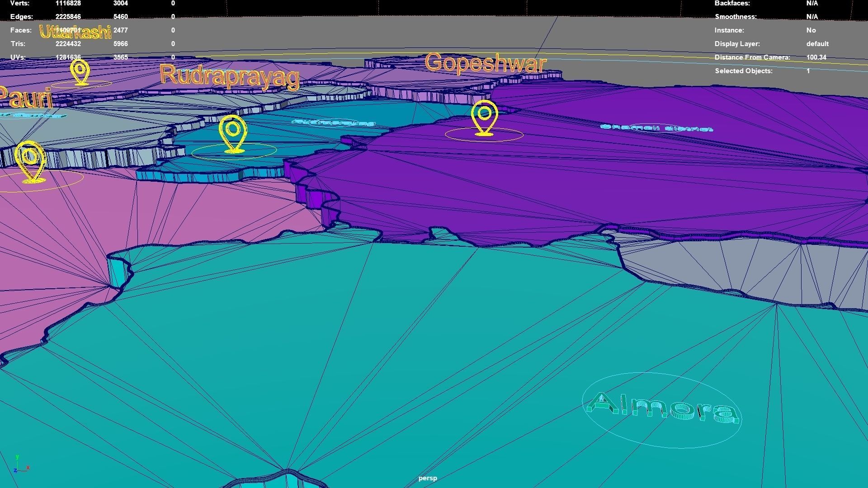Viewport: 868px width, 488px height.
Task: Select the map pin below Gopeshwar label
Action: 484,118
